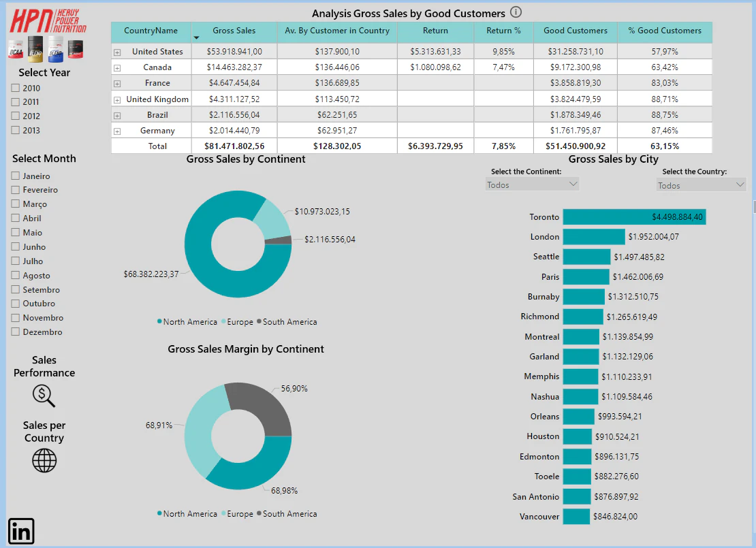This screenshot has height=548, width=756.
Task: Click the 56,90% margin label
Action: (x=294, y=388)
